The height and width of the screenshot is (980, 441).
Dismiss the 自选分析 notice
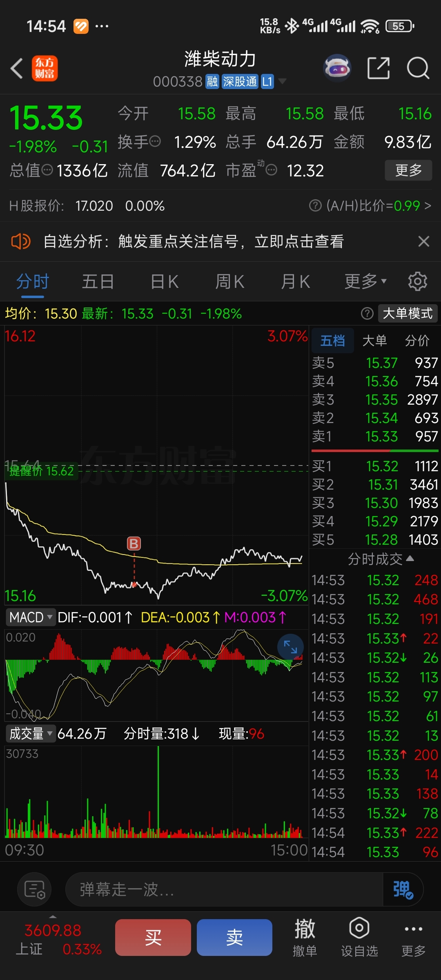pos(424,241)
